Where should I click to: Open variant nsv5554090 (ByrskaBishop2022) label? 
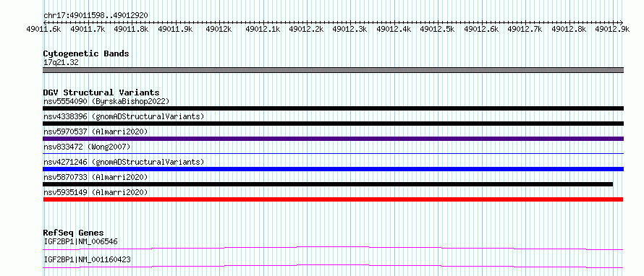[106, 101]
